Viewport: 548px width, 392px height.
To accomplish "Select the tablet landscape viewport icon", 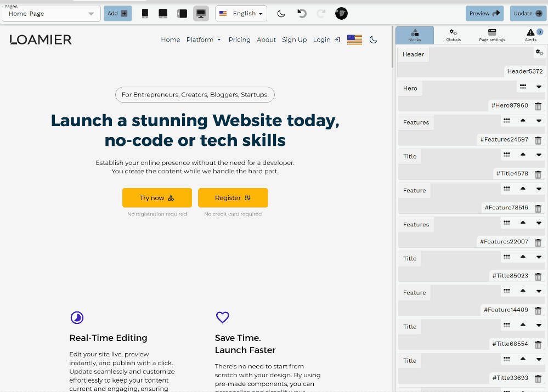I will click(182, 14).
